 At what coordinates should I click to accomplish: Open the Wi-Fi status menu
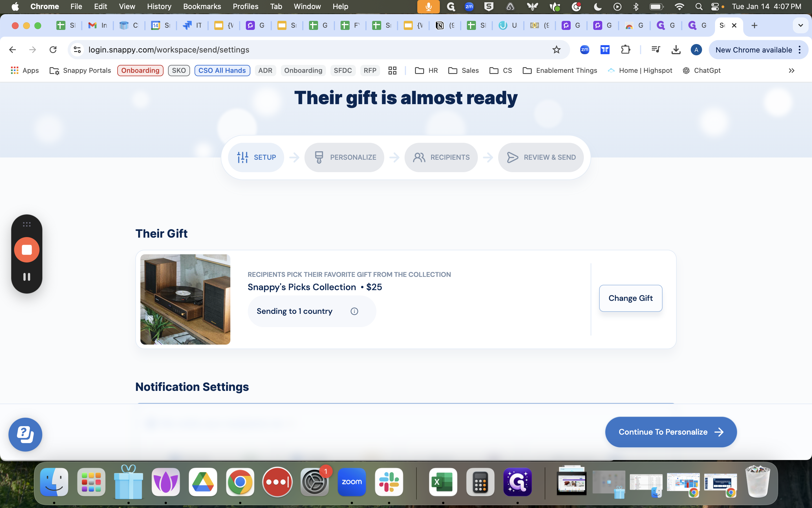[x=679, y=6]
